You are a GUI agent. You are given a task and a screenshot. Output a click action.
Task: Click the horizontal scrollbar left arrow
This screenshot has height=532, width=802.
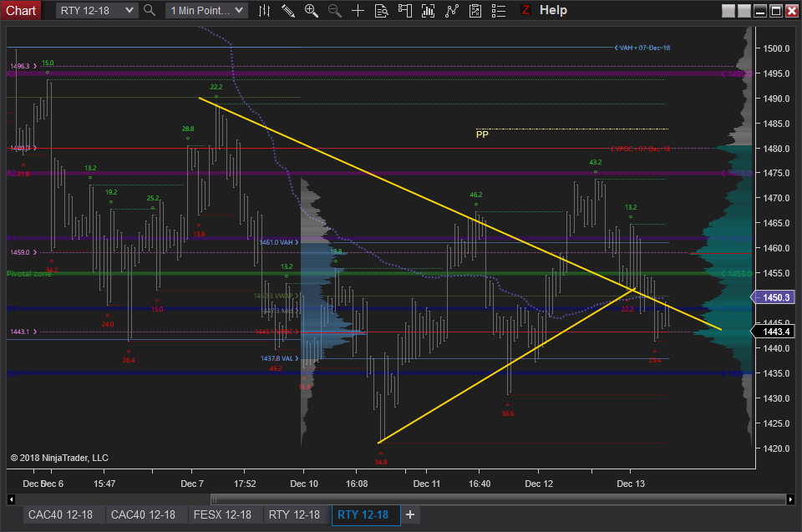coord(11,499)
